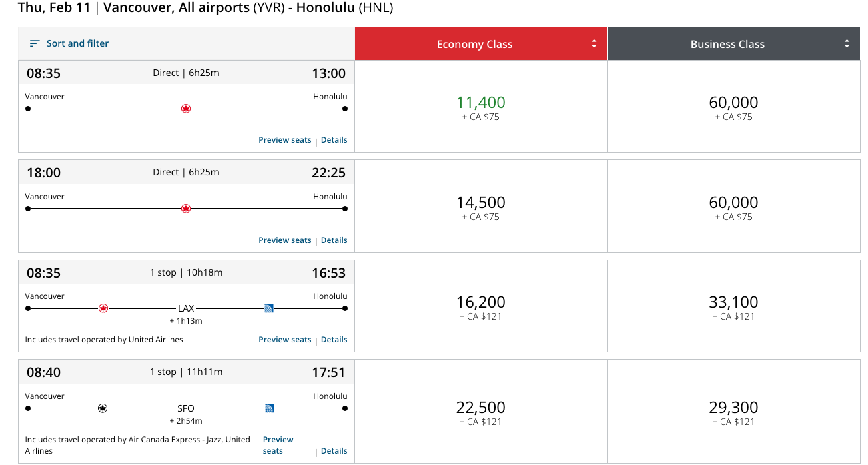Click the Air Canada logo on the 08:35 direct flight

186,108
